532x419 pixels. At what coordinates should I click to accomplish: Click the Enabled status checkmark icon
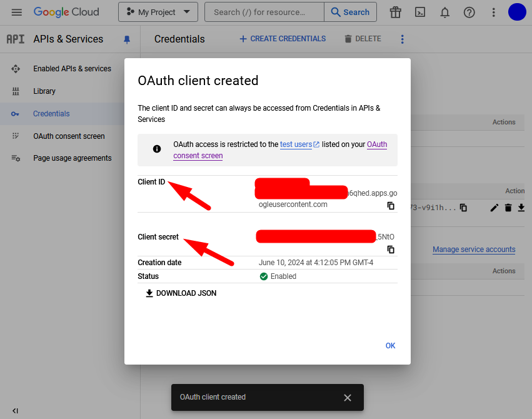[x=264, y=276]
